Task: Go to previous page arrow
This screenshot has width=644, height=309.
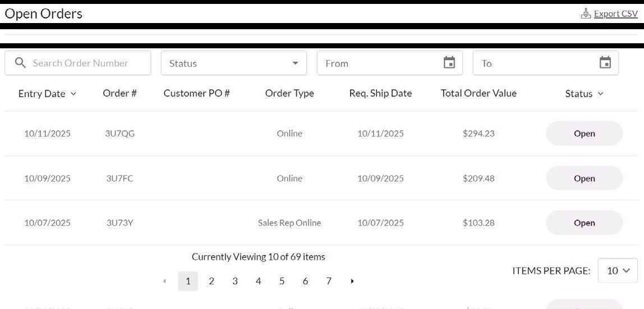Action: click(x=164, y=281)
